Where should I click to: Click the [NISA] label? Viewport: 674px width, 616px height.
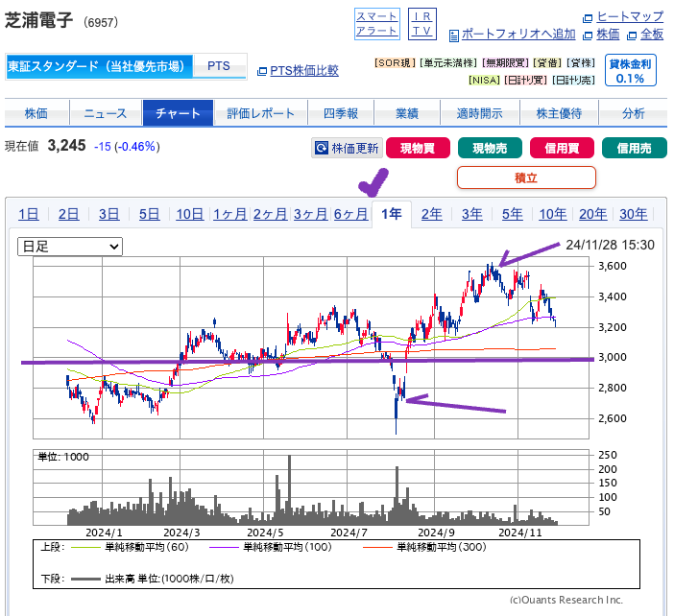[x=485, y=80]
